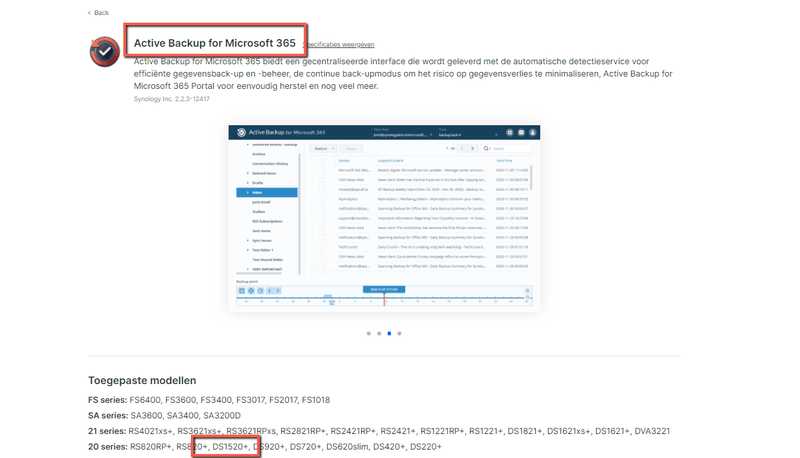This screenshot has width=800, height=458.
Task: Expand the Test folder 1 arrow
Action: point(248,250)
